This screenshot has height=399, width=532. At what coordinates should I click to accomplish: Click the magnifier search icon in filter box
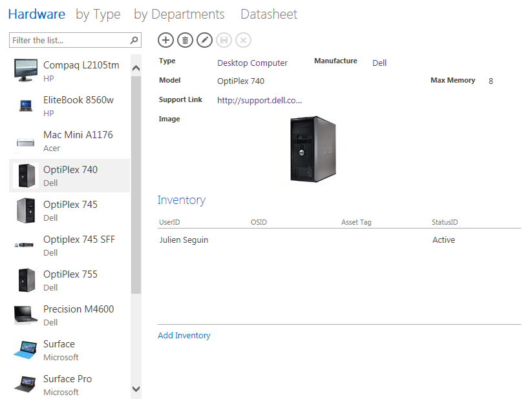tap(134, 40)
